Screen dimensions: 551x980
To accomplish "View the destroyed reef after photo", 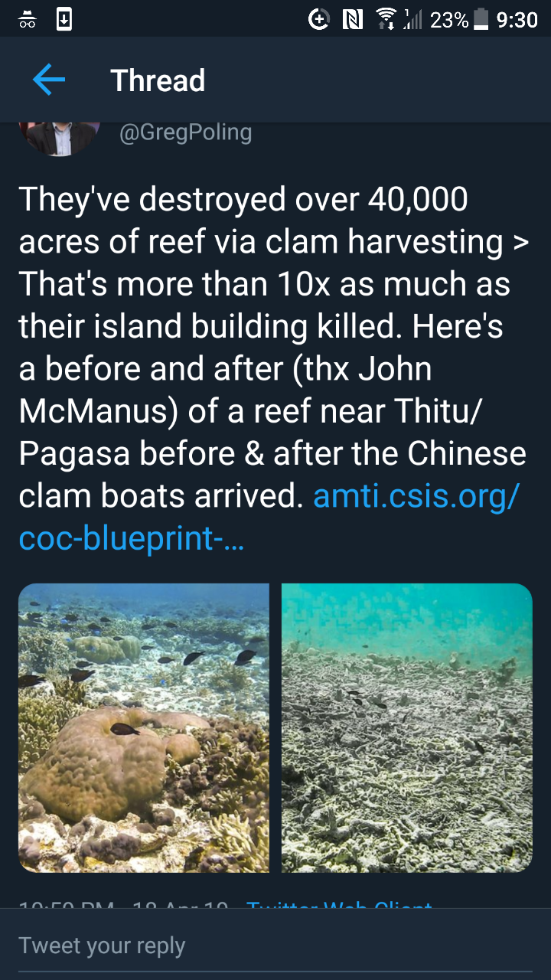I will pyautogui.click(x=407, y=727).
